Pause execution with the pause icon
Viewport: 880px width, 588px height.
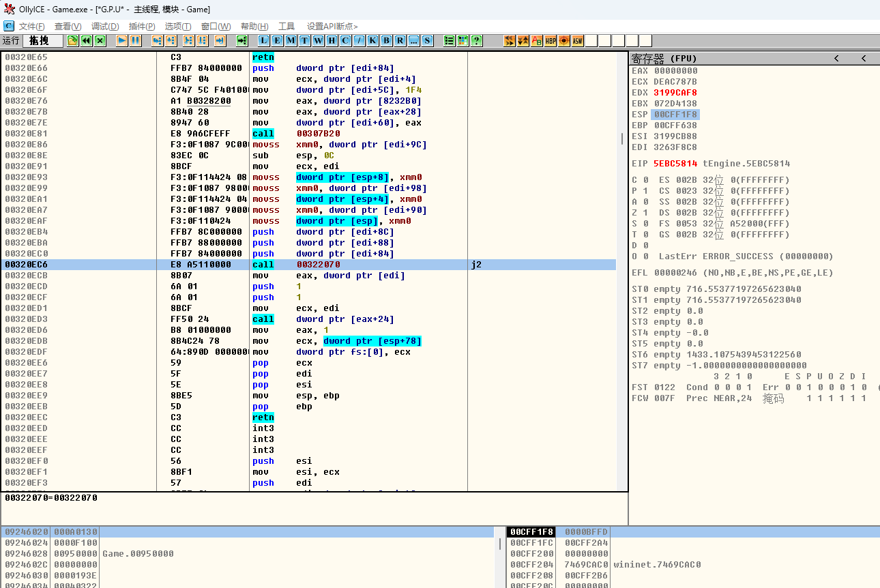[x=135, y=40]
